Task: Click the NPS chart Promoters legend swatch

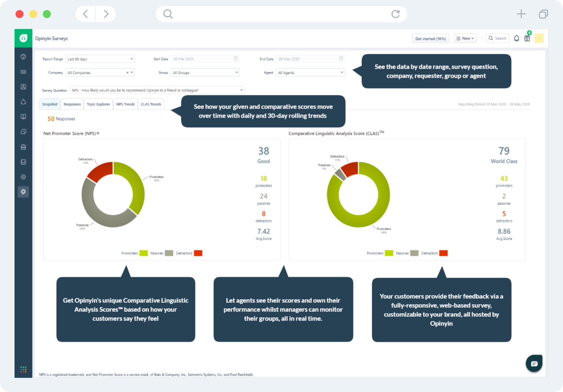Action: click(x=144, y=253)
